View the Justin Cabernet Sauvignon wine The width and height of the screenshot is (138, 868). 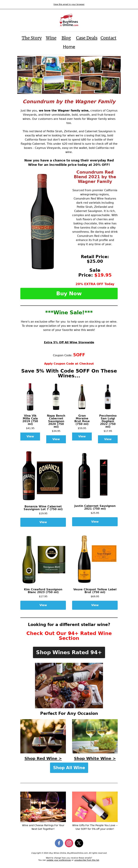95,521
